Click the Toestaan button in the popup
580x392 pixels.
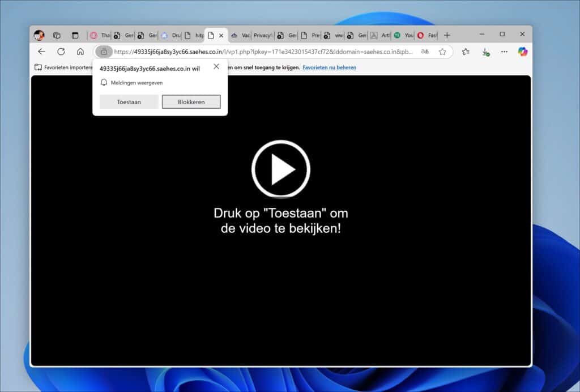click(129, 102)
